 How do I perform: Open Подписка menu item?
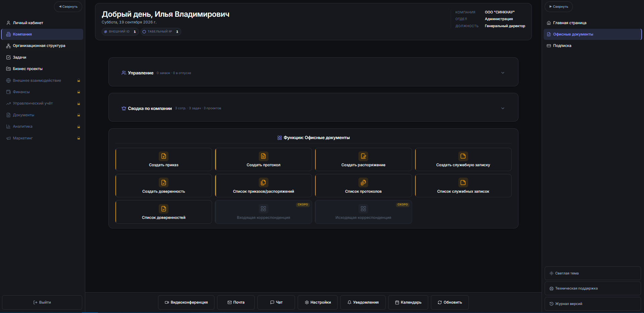[x=593, y=46]
